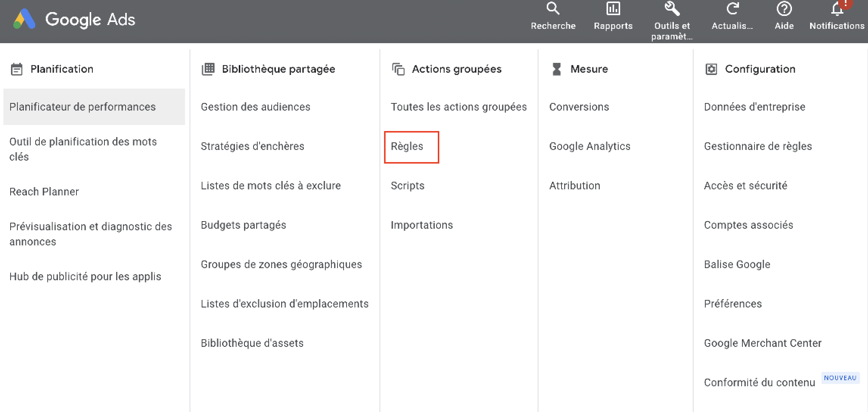Click Conformité du contenu link
Screen dimensions: 868x412
[x=759, y=383]
